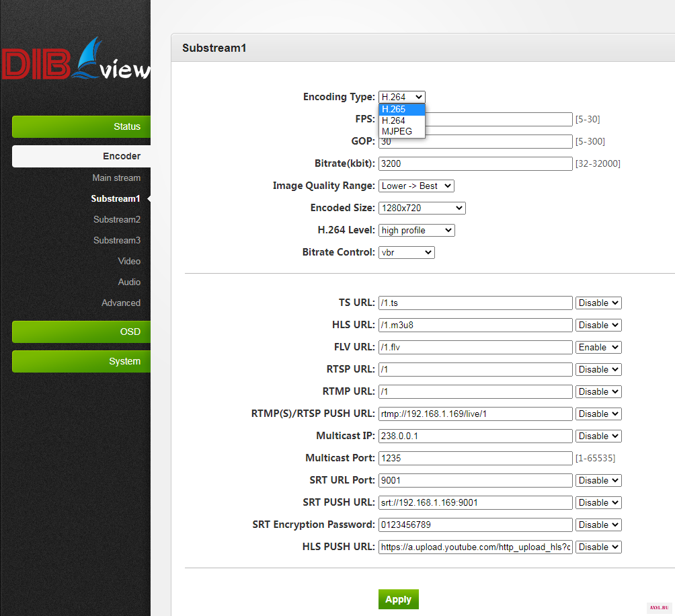
Task: Click the [32-32000] bitrate range hint
Action: [x=598, y=163]
